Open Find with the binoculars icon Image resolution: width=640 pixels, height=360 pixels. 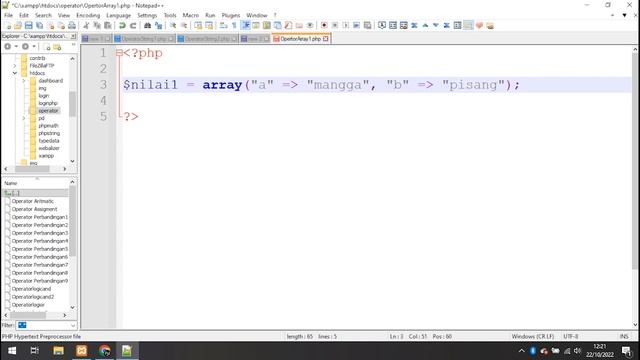(x=147, y=25)
